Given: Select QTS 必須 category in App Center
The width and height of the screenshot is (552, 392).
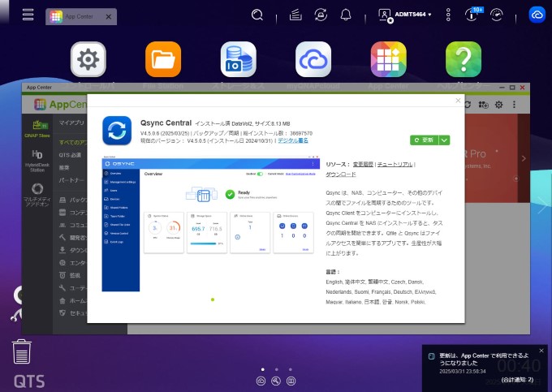Looking at the screenshot, I should (70, 155).
